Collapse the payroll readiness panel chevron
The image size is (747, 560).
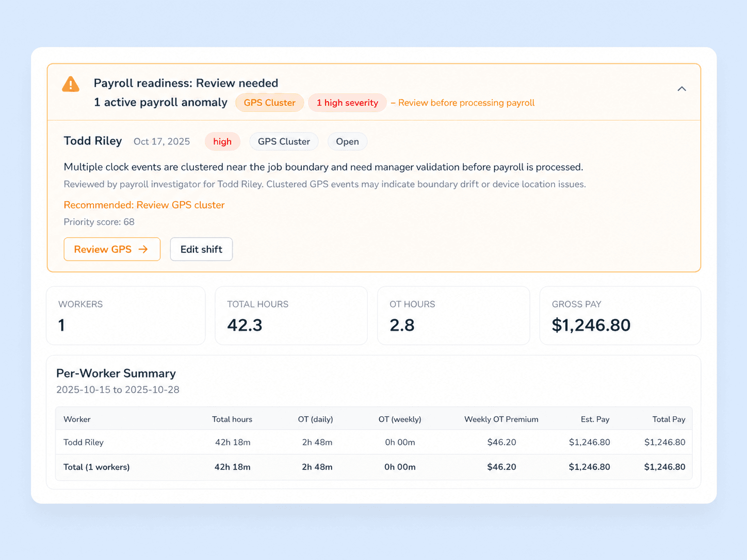(x=681, y=89)
